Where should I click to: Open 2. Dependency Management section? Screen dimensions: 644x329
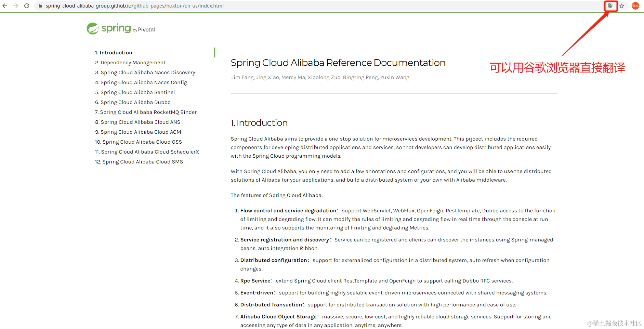(x=130, y=63)
